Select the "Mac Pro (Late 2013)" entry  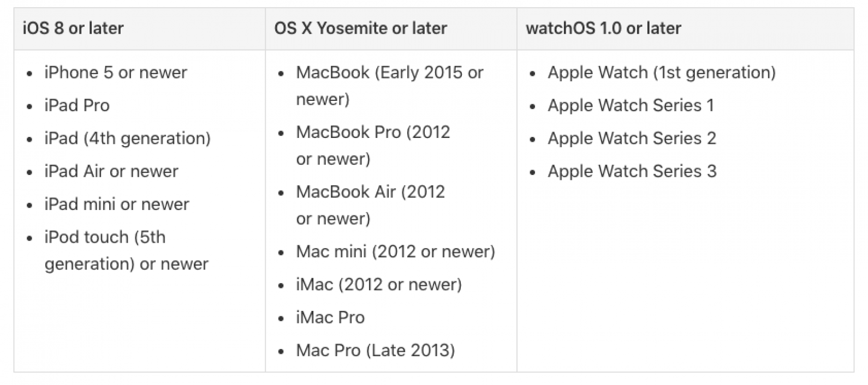(x=375, y=350)
